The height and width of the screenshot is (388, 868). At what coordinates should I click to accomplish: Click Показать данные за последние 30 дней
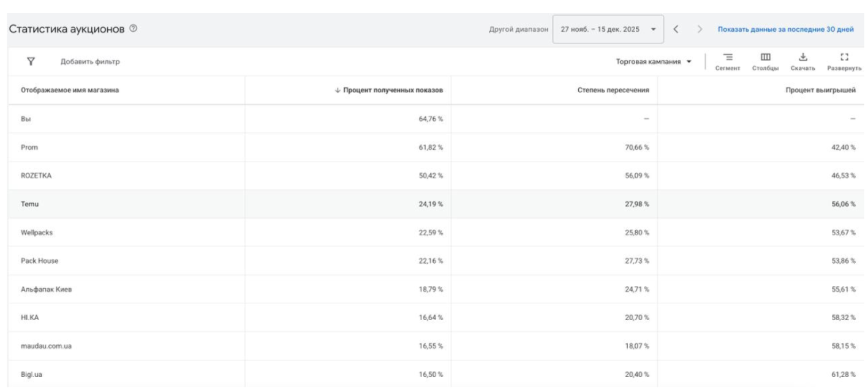[786, 30]
